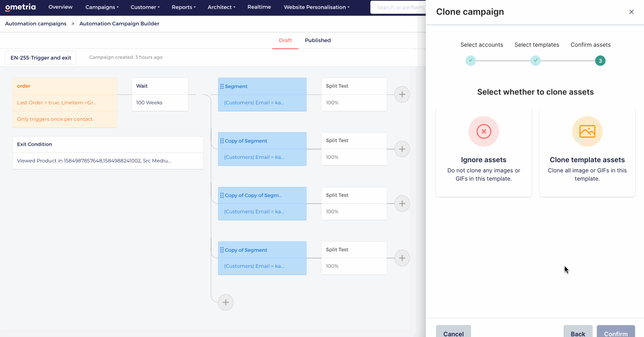Go to the Overview page

[60, 7]
